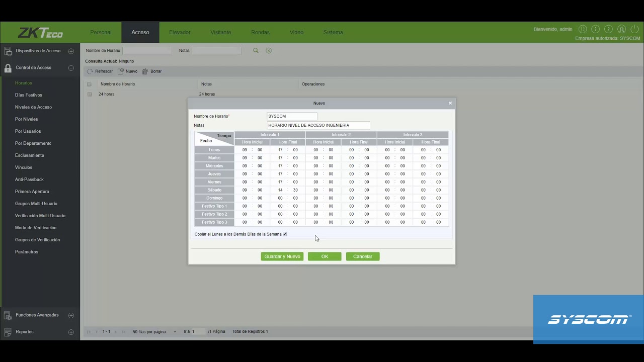Image resolution: width=644 pixels, height=362 pixels.
Task: Expand Reportes section
Action: pyautogui.click(x=71, y=332)
